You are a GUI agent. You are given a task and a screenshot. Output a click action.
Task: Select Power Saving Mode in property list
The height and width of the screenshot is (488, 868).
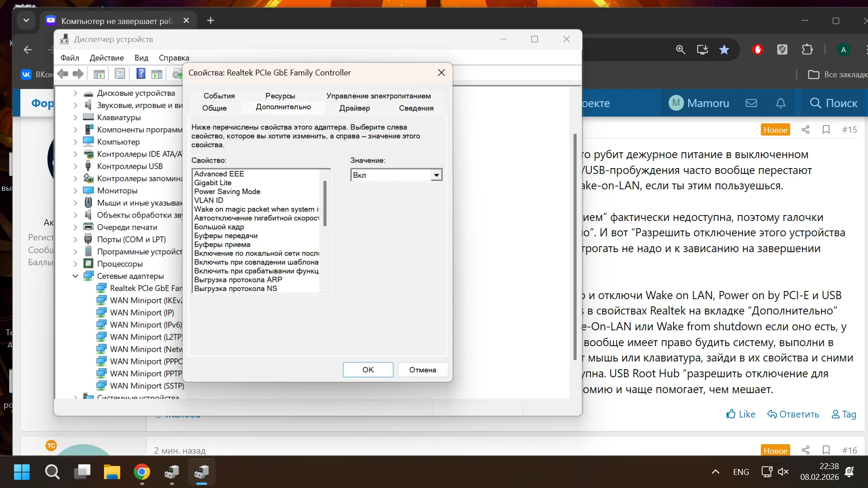click(227, 192)
